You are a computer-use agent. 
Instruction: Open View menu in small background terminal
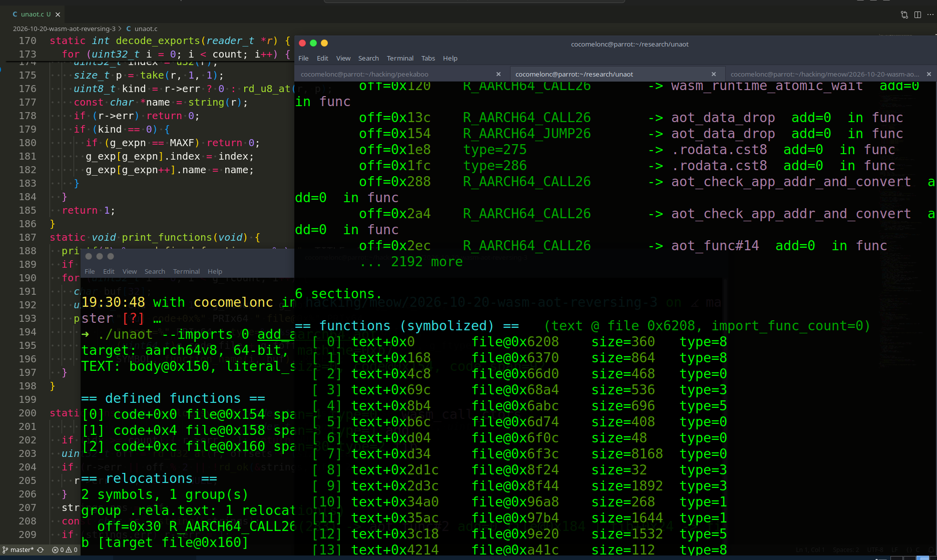130,271
